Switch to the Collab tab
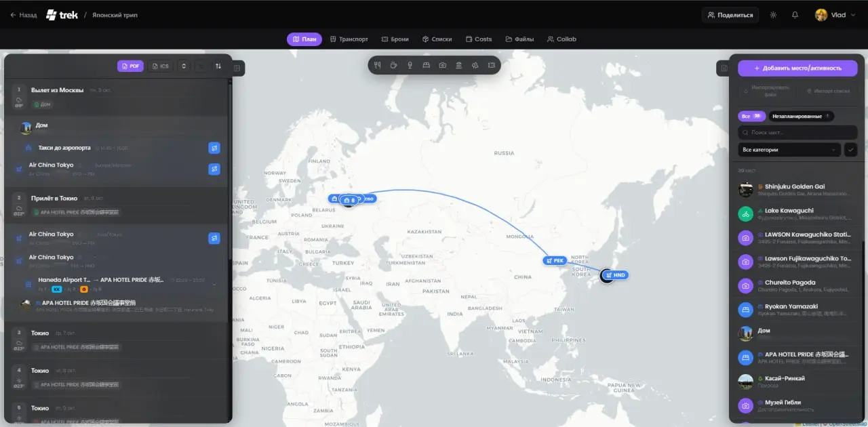Screen dimensions: 868x427 (562, 39)
